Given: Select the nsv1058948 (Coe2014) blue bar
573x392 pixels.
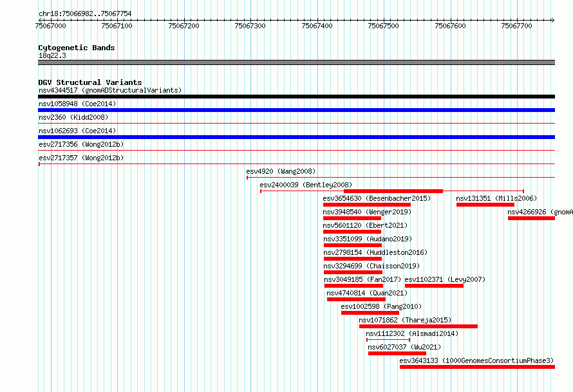Looking at the screenshot, I should click(296, 110).
